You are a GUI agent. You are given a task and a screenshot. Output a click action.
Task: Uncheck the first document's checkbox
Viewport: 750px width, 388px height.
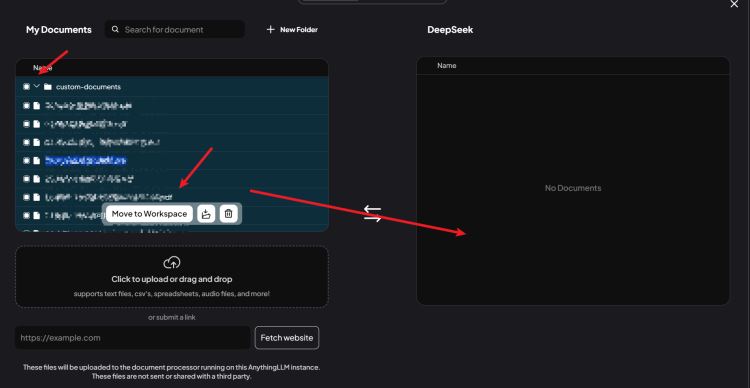[26, 106]
